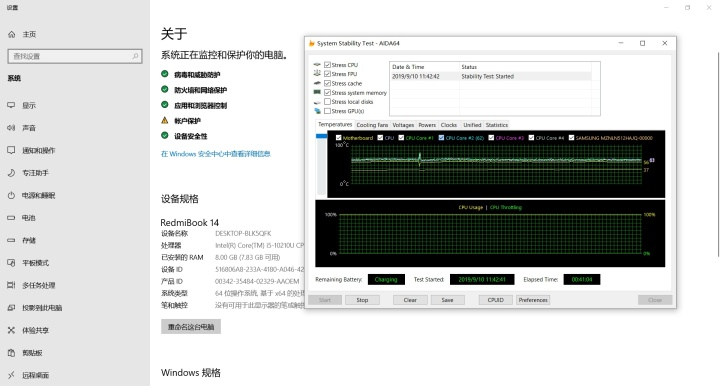Screen dimensions: 720x386
Task: Switch to Clocks tab
Action: [449, 125]
